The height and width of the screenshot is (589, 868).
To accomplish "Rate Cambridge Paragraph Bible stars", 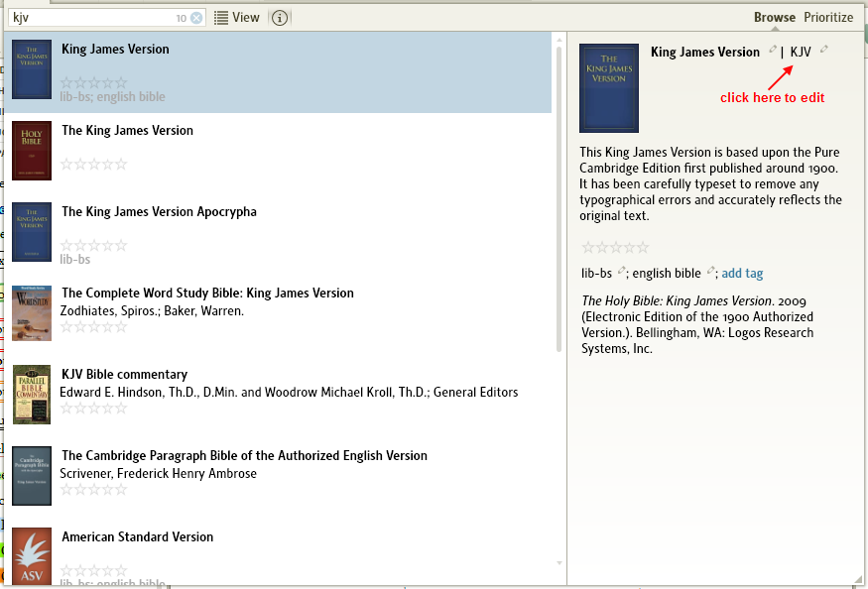I will coord(93,490).
